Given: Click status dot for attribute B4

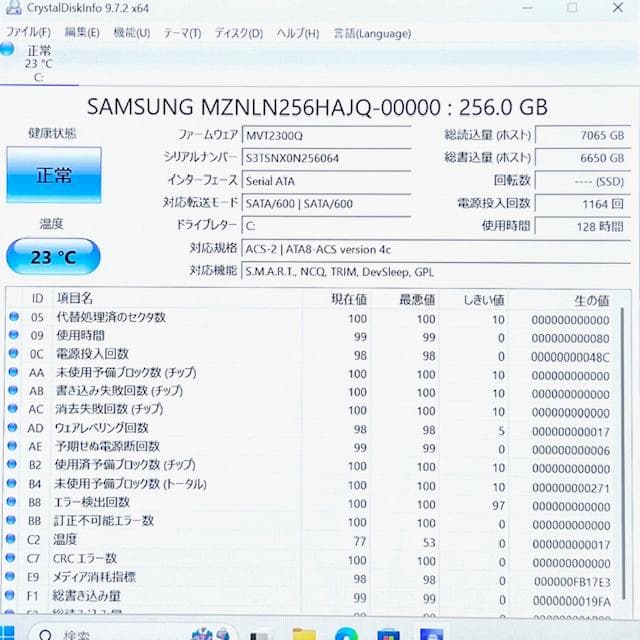Looking at the screenshot, I should [x=11, y=483].
